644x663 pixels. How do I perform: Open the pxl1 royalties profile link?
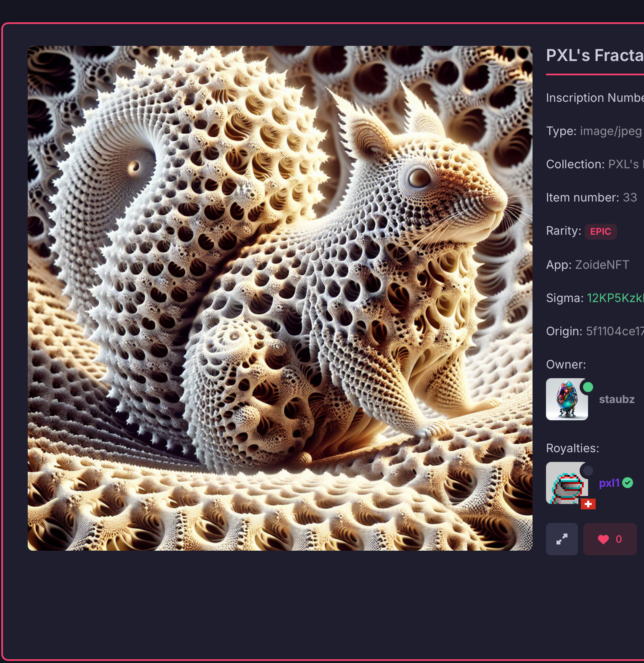click(609, 483)
